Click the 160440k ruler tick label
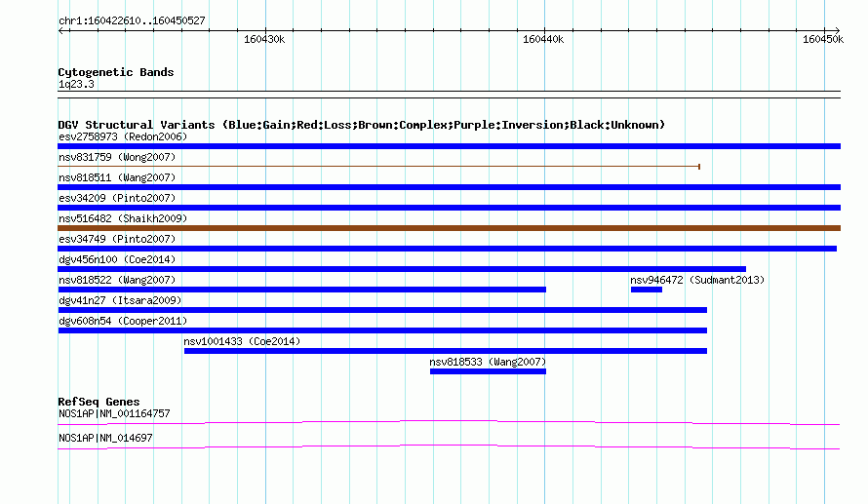This screenshot has width=868, height=504. (543, 39)
